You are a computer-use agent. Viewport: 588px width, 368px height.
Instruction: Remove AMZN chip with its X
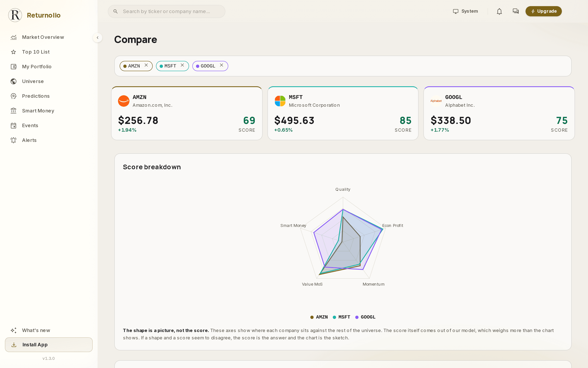[x=146, y=65]
